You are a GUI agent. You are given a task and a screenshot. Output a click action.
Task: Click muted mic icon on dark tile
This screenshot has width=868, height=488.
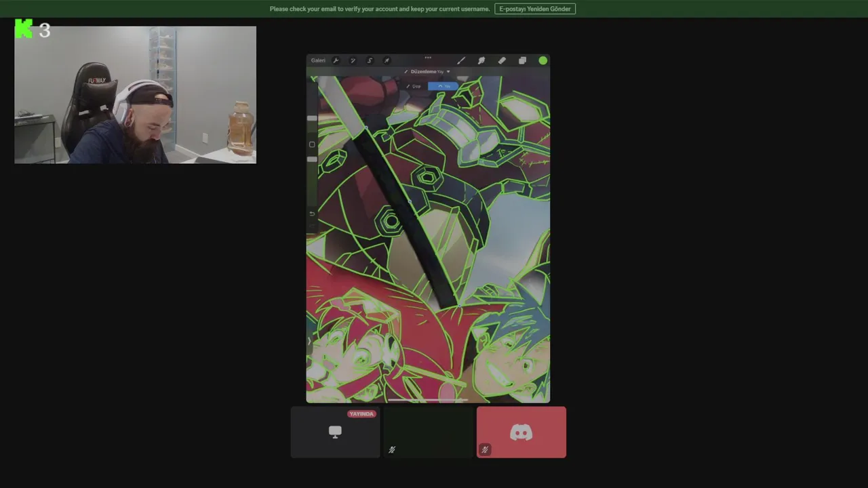point(391,449)
